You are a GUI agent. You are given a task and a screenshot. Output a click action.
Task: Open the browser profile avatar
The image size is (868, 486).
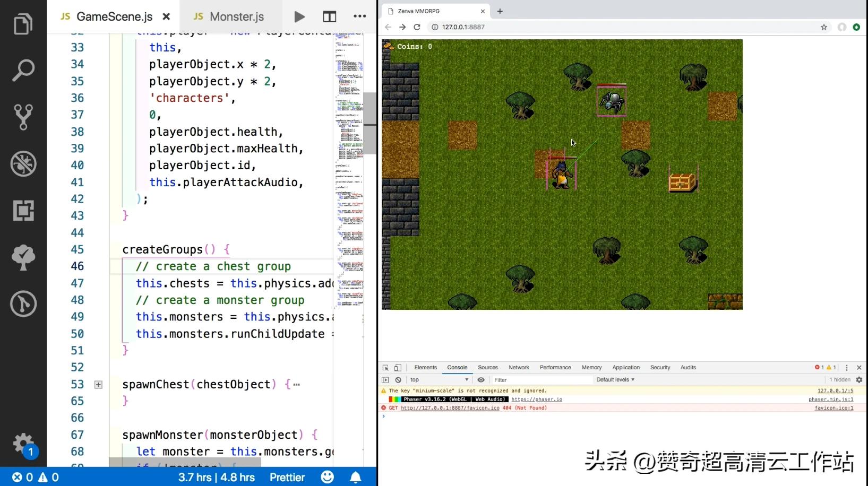842,27
